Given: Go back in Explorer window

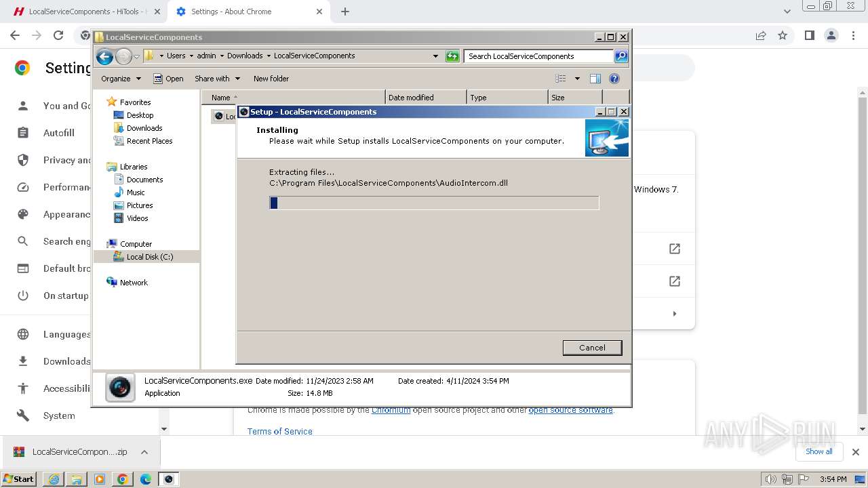Looking at the screenshot, I should coord(104,56).
